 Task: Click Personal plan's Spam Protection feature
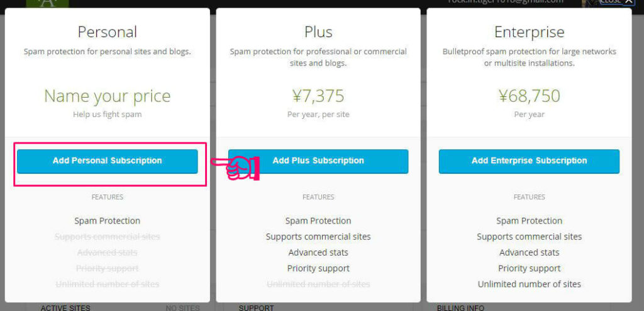107,221
